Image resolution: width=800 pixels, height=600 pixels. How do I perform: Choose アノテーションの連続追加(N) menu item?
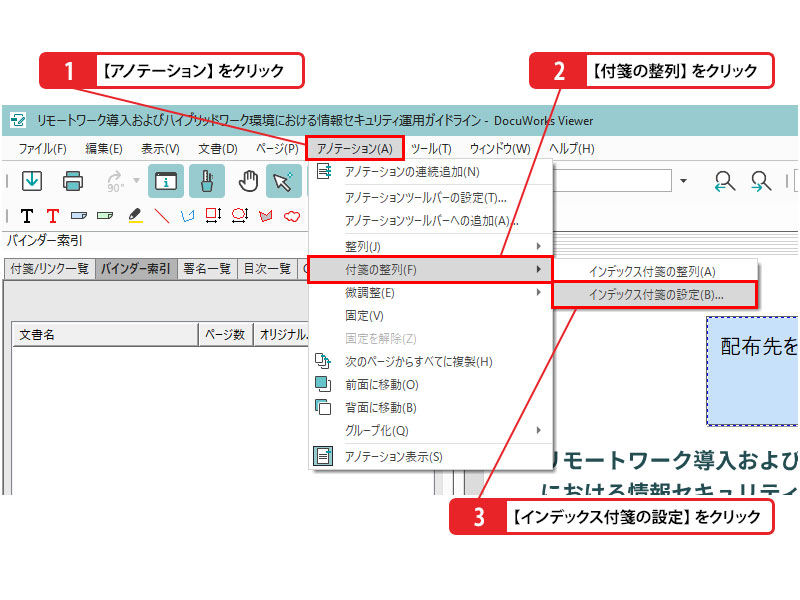431,171
